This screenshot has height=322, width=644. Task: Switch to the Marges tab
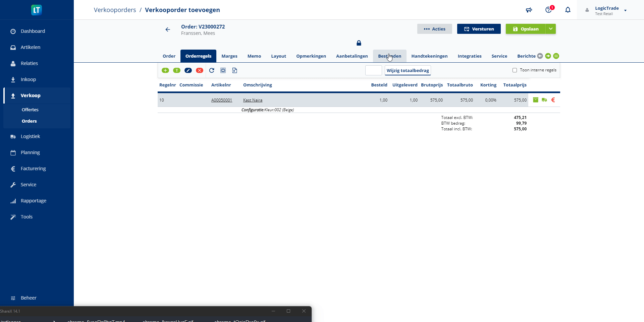[229, 56]
